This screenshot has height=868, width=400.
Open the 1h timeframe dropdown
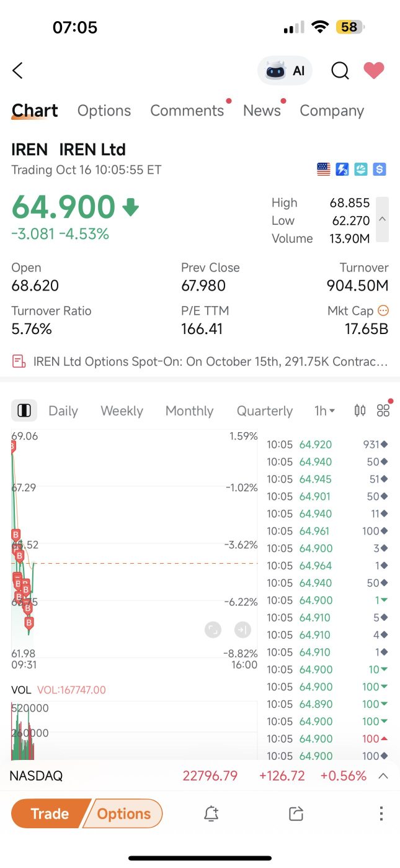[324, 410]
